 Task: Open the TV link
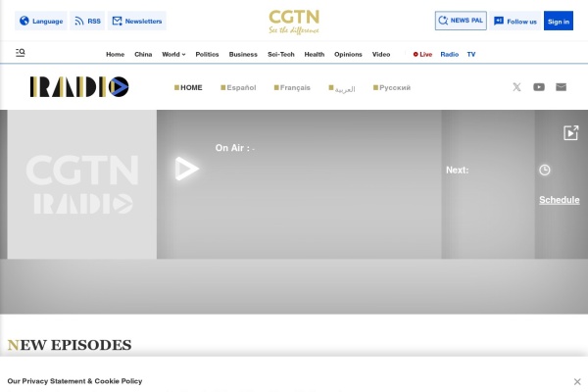[x=471, y=55]
